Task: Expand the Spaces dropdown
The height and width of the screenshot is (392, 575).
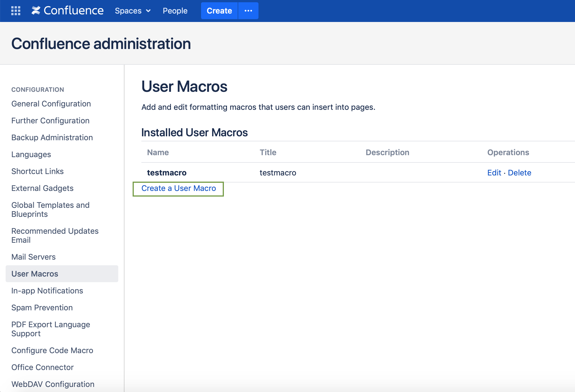Action: point(132,11)
